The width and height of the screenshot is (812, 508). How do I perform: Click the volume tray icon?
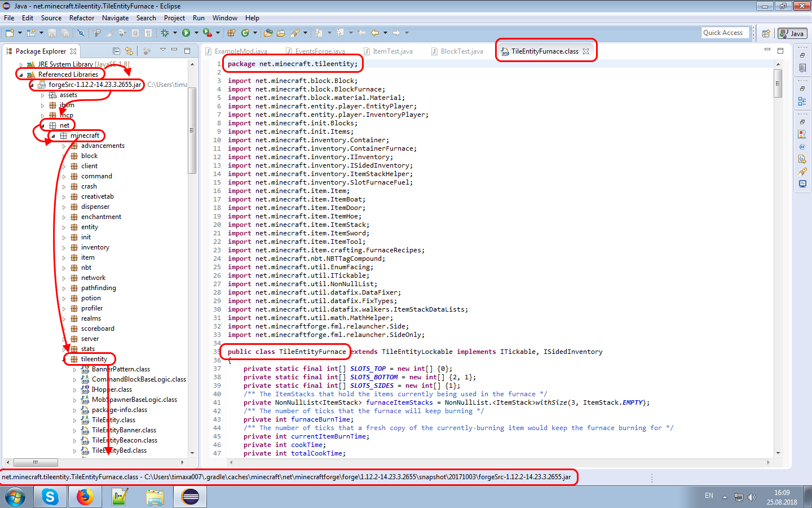(752, 497)
